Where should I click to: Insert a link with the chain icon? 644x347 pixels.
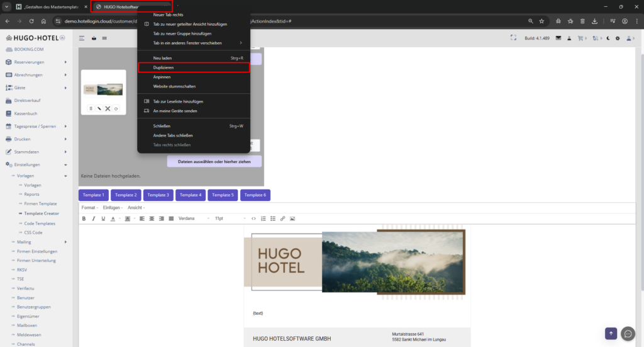(282, 219)
